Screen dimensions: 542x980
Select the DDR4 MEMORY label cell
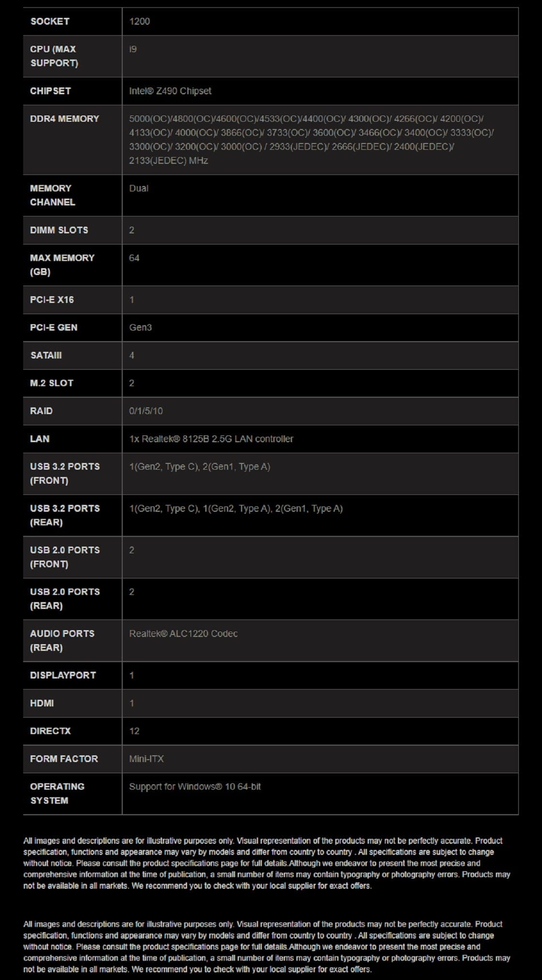64,119
